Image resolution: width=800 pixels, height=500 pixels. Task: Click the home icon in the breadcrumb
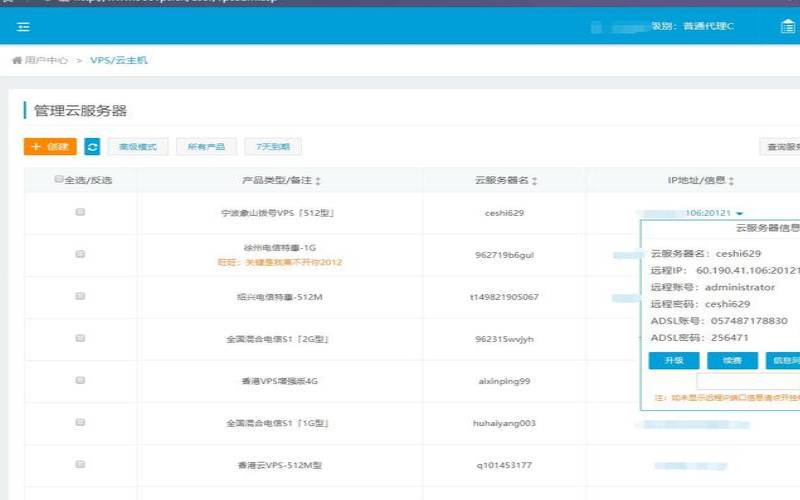(17, 60)
